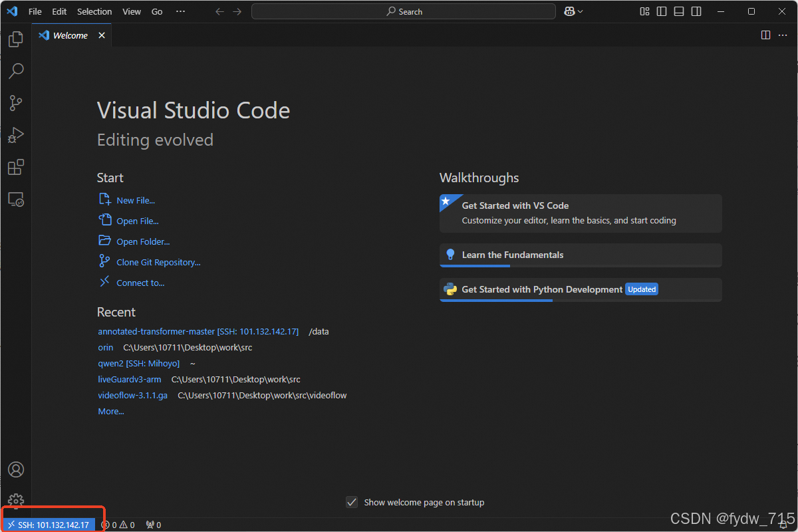Go forward with the right arrow

[237, 11]
